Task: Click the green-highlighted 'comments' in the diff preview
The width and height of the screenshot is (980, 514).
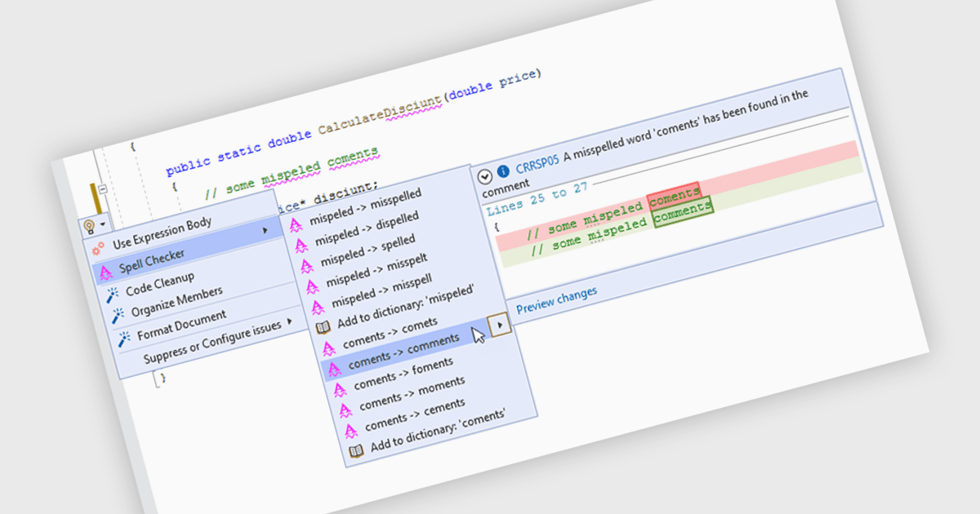Action: pyautogui.click(x=683, y=212)
